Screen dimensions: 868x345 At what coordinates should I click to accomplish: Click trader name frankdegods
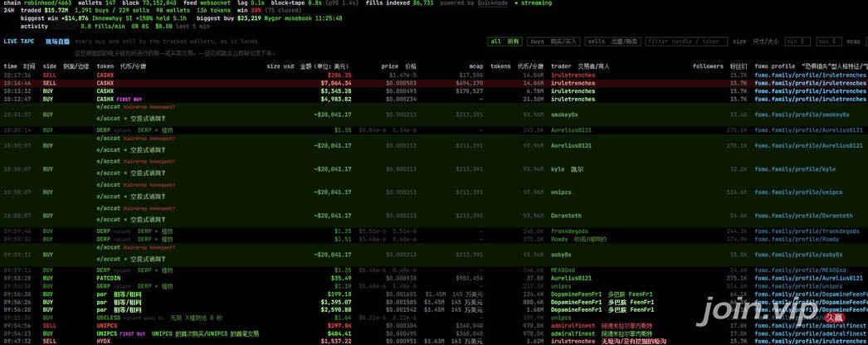pos(569,231)
